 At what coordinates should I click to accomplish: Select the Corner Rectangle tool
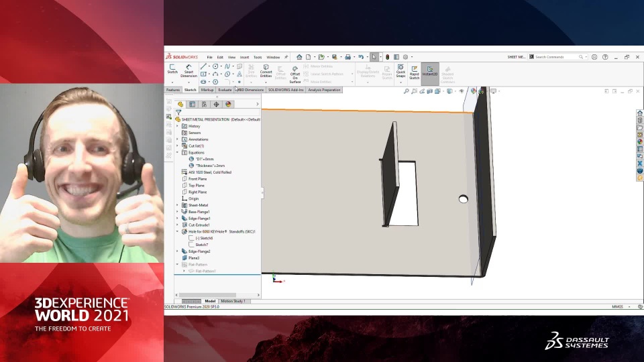[203, 74]
